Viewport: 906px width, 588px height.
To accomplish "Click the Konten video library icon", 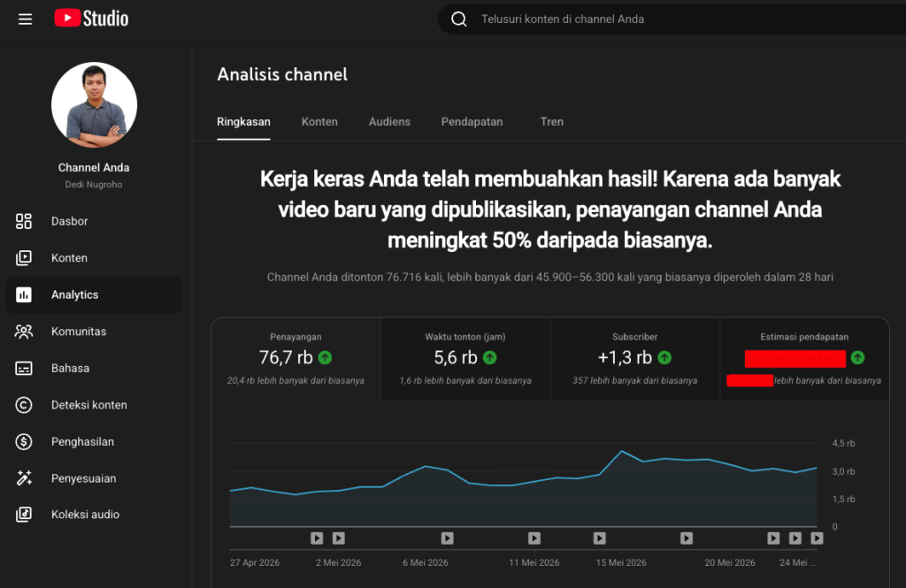I will pos(24,258).
